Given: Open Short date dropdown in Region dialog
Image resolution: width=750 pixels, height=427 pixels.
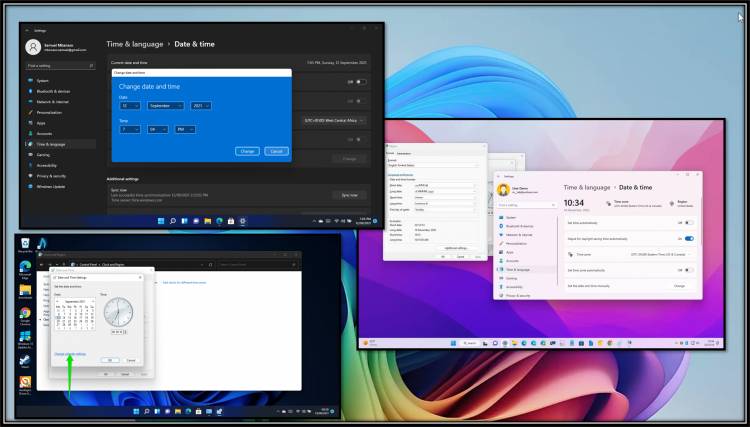Looking at the screenshot, I should pos(444,186).
